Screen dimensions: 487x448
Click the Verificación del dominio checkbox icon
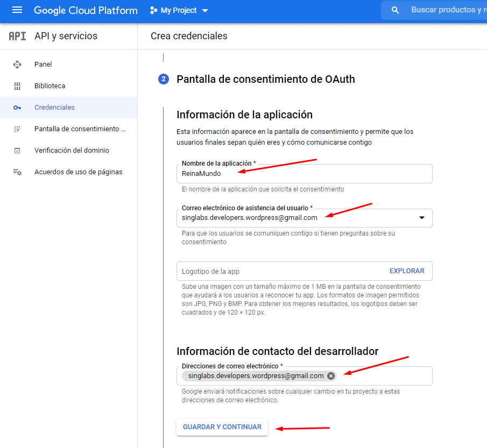click(17, 151)
